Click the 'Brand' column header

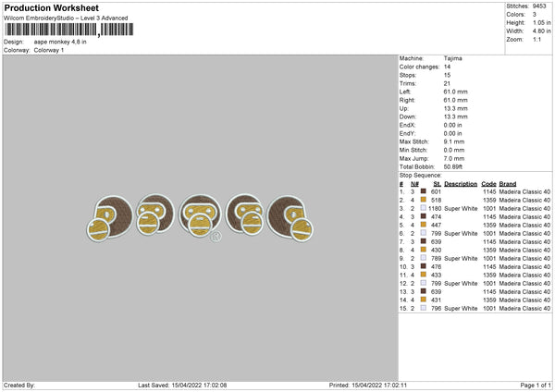[508, 184]
